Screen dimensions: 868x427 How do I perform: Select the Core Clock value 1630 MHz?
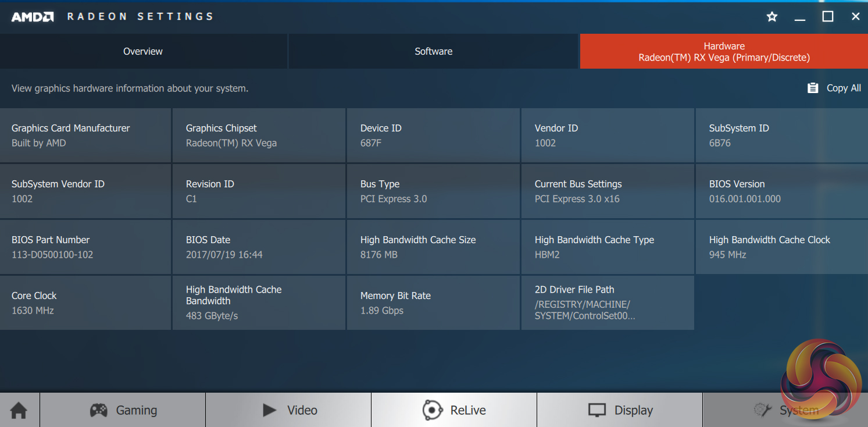click(x=33, y=311)
